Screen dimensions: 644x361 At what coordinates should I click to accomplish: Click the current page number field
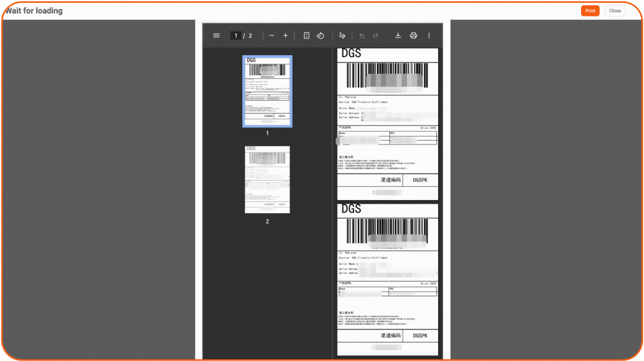pos(235,35)
